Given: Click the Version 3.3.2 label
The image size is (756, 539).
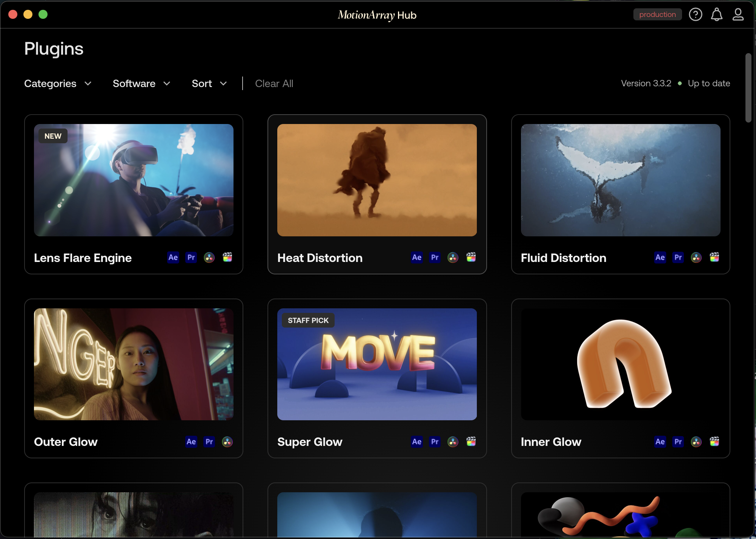Looking at the screenshot, I should coord(646,83).
